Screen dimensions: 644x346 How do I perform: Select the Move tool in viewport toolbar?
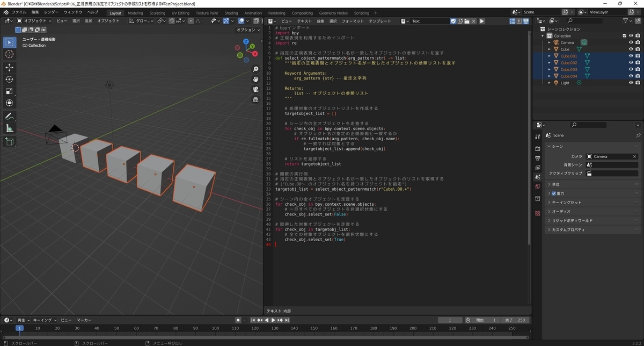pos(10,67)
